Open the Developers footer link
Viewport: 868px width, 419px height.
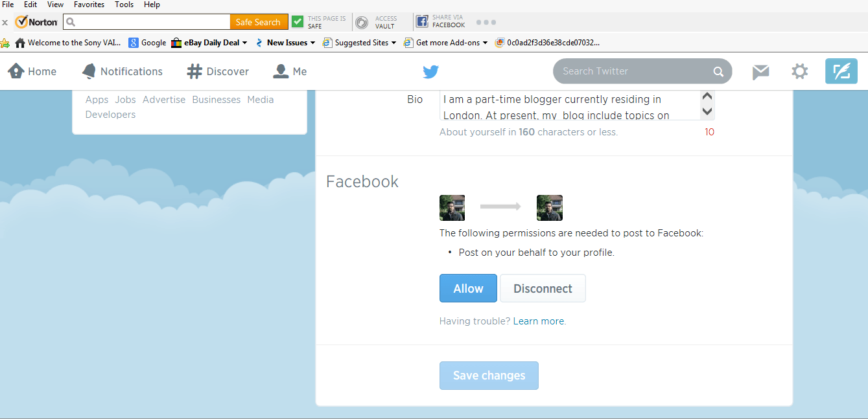[110, 115]
